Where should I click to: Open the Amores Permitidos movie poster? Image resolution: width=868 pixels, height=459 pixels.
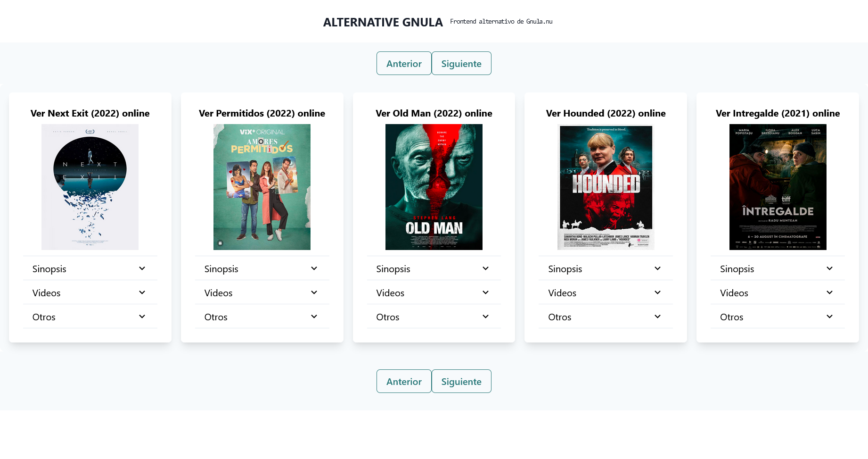point(262,187)
